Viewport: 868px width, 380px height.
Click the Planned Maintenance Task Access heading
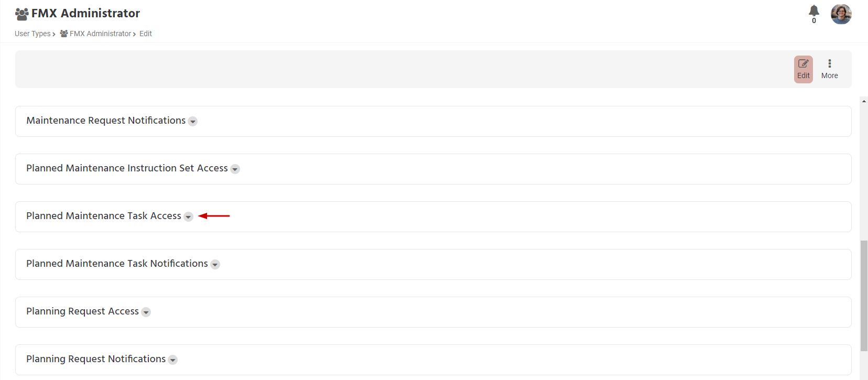[x=104, y=216]
